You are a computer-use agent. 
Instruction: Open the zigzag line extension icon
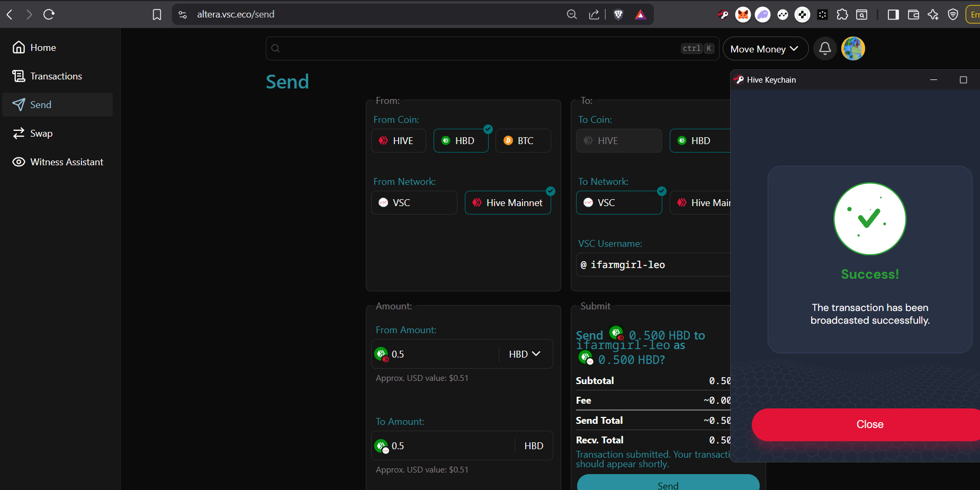[x=783, y=14]
